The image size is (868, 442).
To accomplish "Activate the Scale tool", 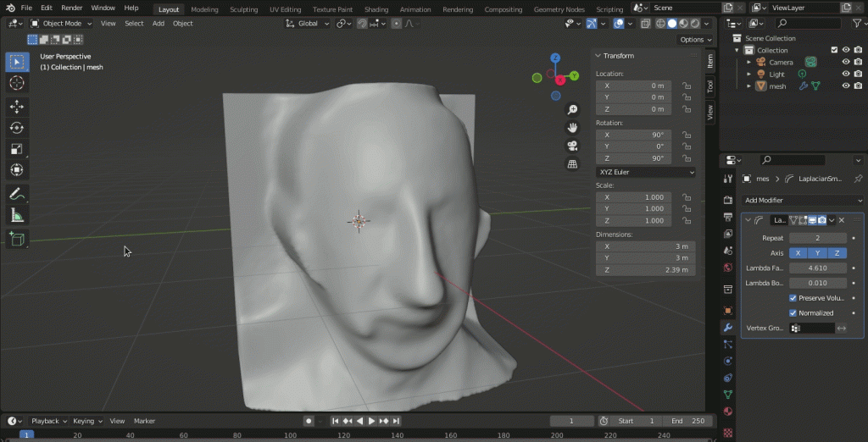I will 17,149.
